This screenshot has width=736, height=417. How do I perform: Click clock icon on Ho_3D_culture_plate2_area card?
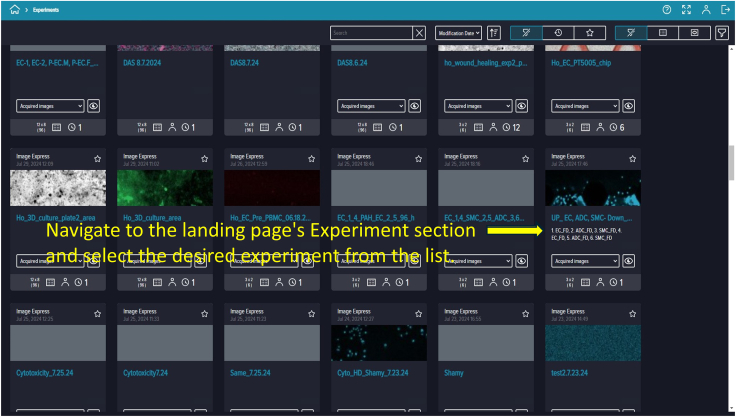pos(78,282)
